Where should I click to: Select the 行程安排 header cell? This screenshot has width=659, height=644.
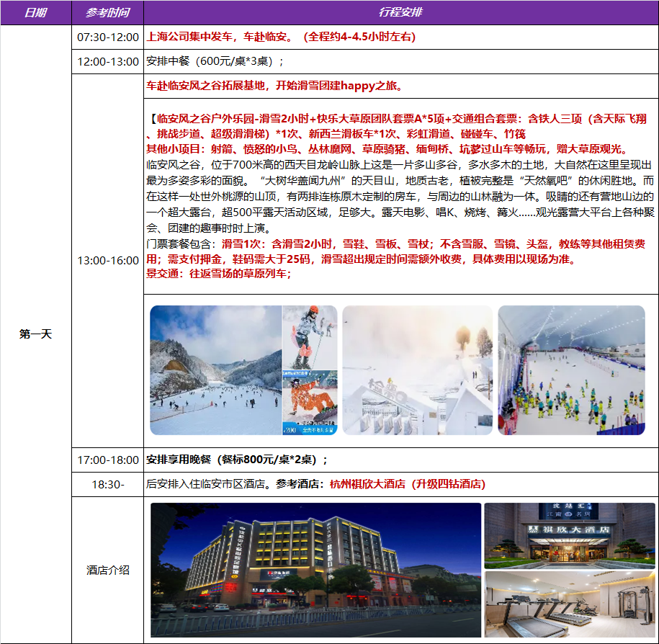pyautogui.click(x=400, y=12)
